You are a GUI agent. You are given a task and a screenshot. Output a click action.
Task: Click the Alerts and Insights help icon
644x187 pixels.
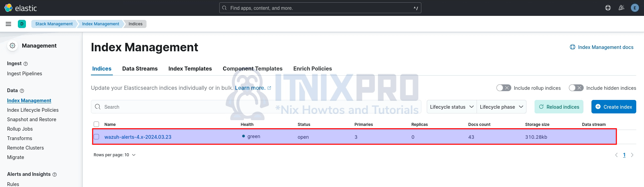(55, 175)
